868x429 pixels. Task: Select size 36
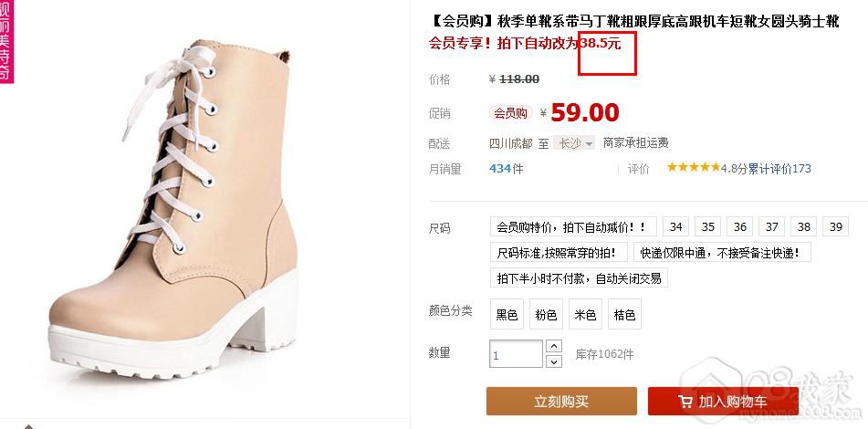click(x=739, y=227)
